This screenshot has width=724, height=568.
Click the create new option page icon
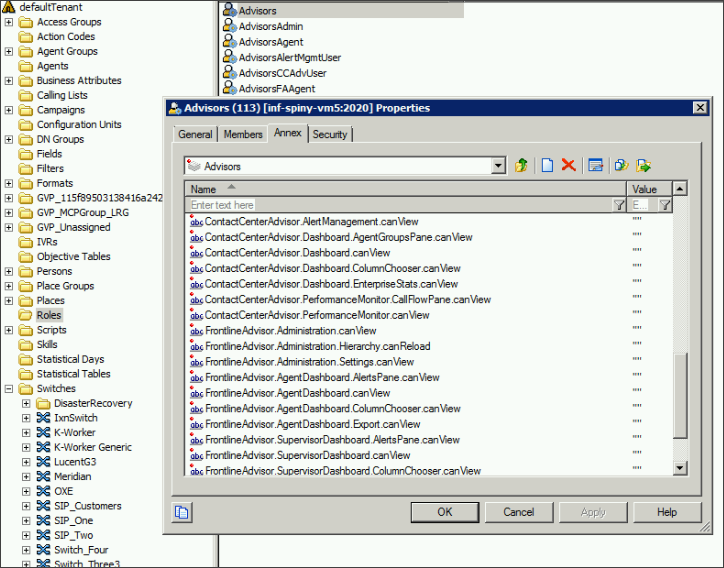[x=547, y=165]
